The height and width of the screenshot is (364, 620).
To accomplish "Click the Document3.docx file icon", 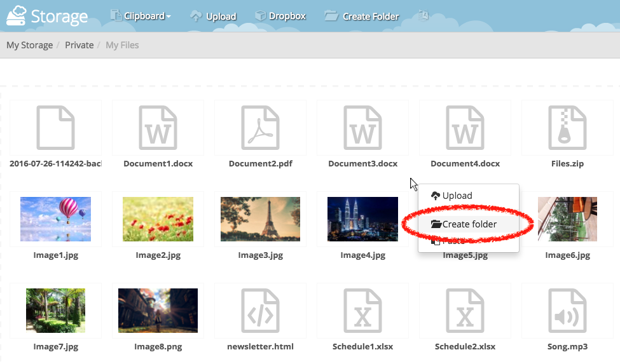I will tap(362, 128).
